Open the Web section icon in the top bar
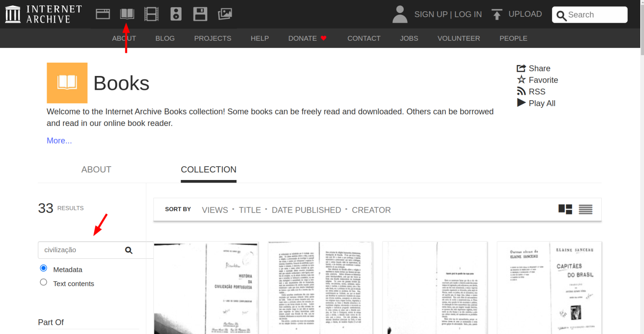This screenshot has width=644, height=334. (x=103, y=14)
